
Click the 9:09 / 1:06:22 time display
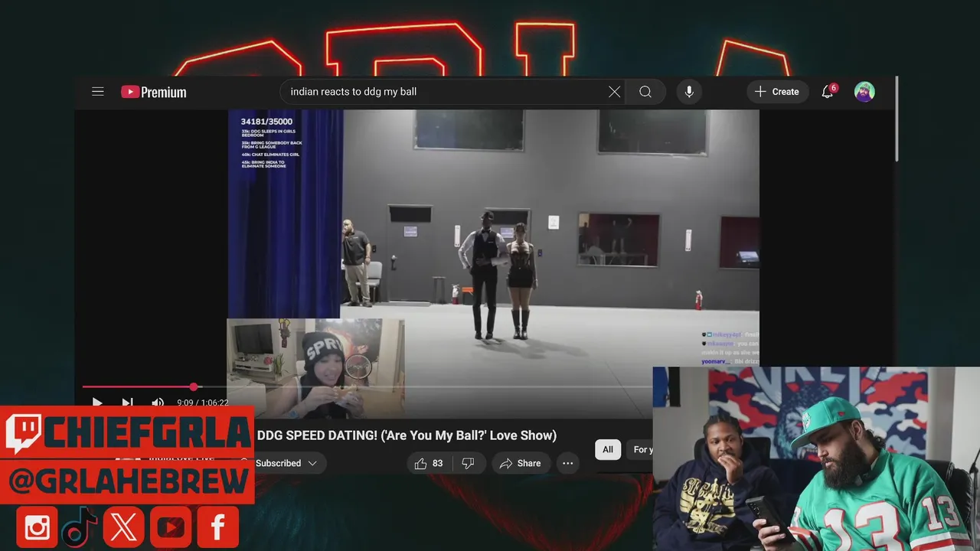202,403
